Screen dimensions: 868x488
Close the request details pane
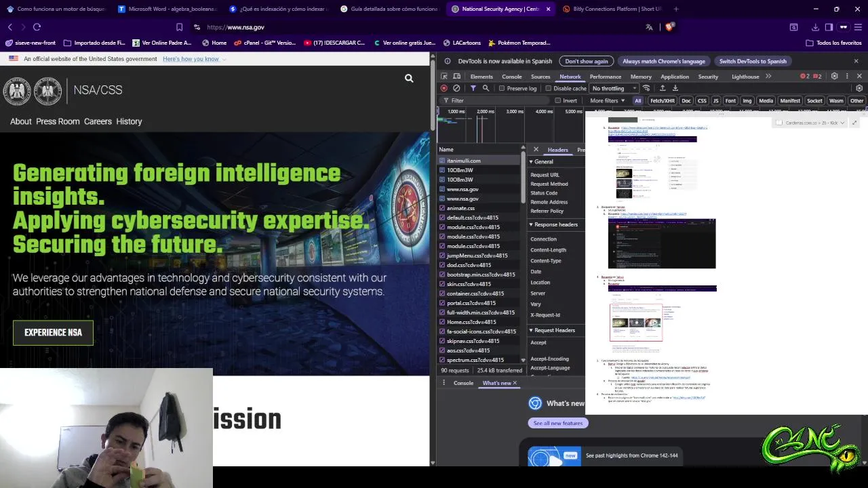[536, 150]
